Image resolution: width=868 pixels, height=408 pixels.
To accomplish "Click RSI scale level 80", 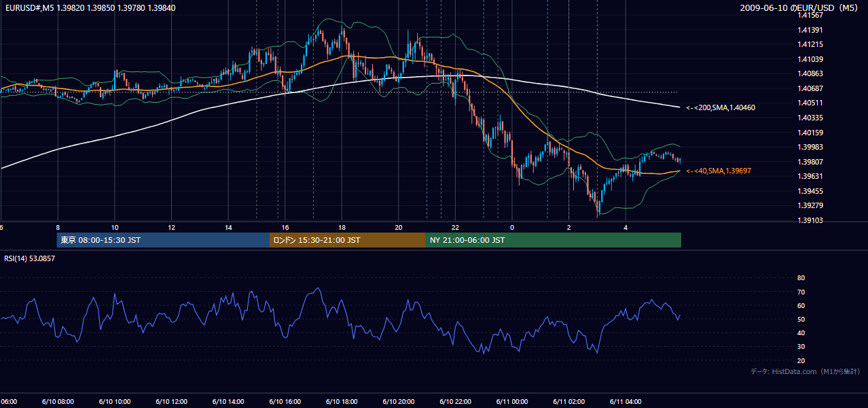I will click(801, 278).
